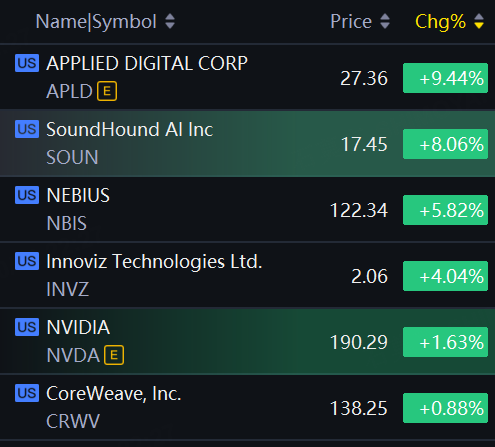Viewport: 495px width, 447px height.
Task: Click the E earnings badge next to NVDA
Action: click(x=114, y=355)
